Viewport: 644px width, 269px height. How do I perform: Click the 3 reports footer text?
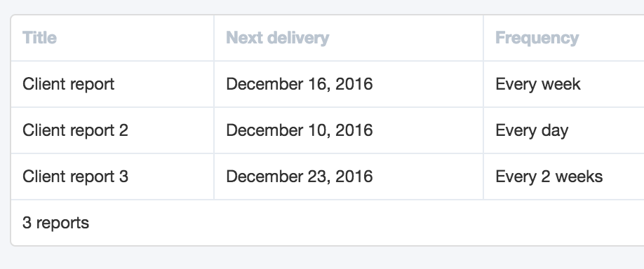(x=56, y=223)
